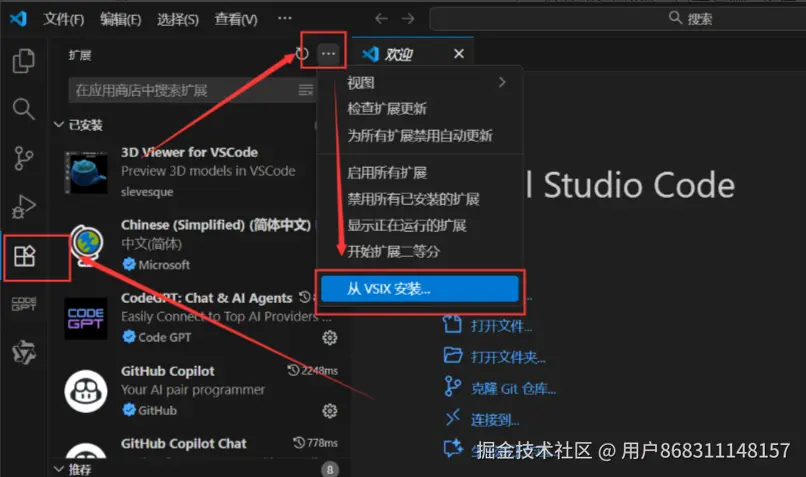Screen dimensions: 806x477
Task: Click the top 搜索 command center box
Action: (x=617, y=19)
